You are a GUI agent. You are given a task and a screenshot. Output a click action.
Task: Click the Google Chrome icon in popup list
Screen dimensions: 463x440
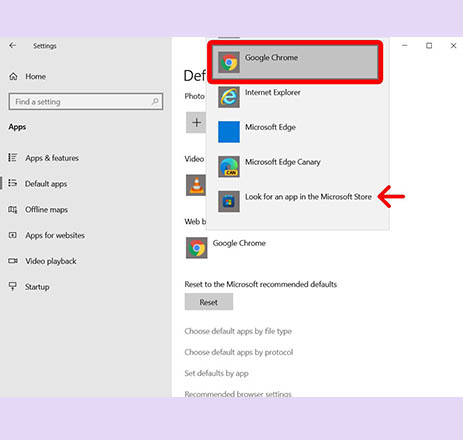pyautogui.click(x=229, y=62)
